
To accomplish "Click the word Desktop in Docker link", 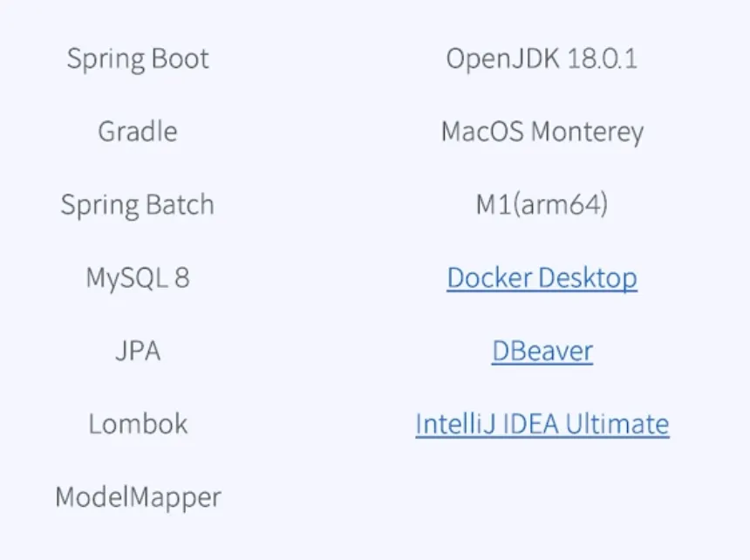I will pyautogui.click(x=588, y=279).
